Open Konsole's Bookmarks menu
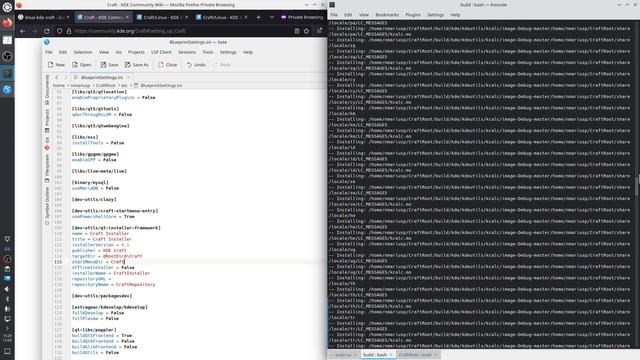640x360 pixels. [x=387, y=15]
